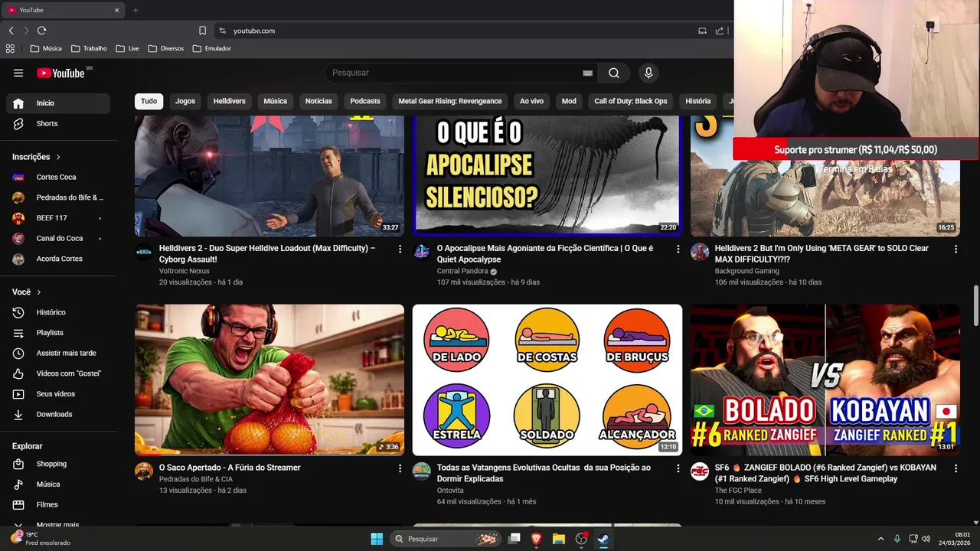The height and width of the screenshot is (551, 980).
Task: Open Windows Start menu
Action: tap(377, 539)
